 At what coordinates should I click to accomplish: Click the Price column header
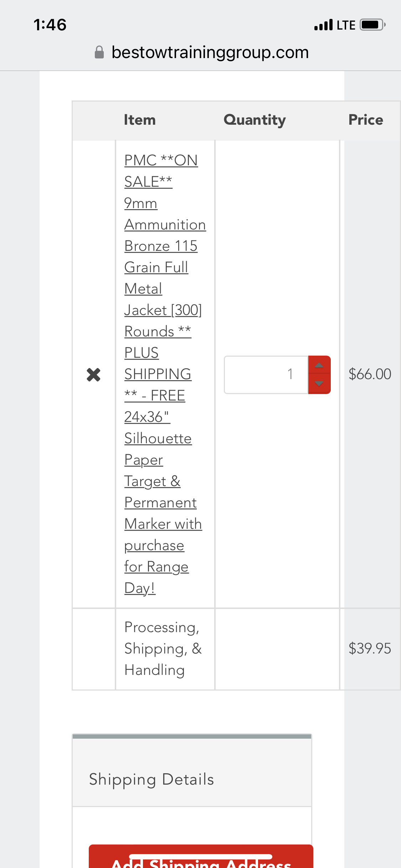click(366, 120)
